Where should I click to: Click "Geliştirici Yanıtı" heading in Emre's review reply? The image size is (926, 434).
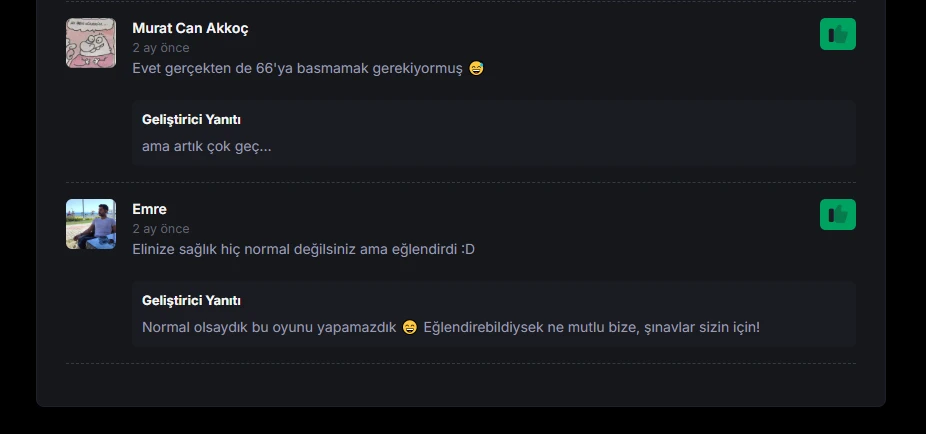pyautogui.click(x=191, y=301)
